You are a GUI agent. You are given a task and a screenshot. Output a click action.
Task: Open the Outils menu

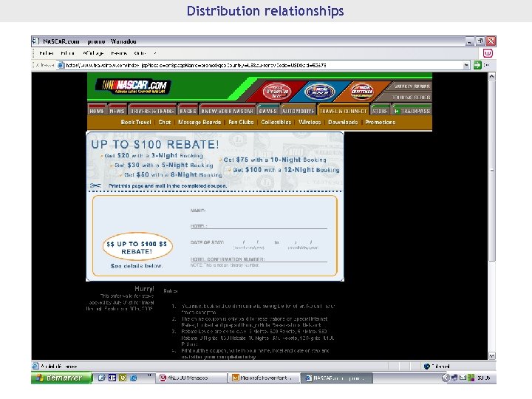140,53
